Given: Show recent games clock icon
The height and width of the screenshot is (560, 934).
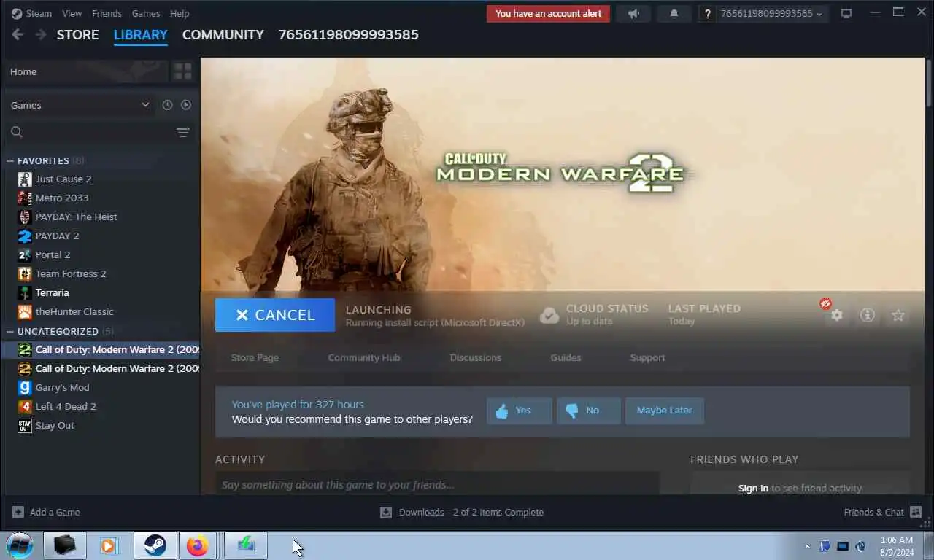Looking at the screenshot, I should click(x=167, y=105).
